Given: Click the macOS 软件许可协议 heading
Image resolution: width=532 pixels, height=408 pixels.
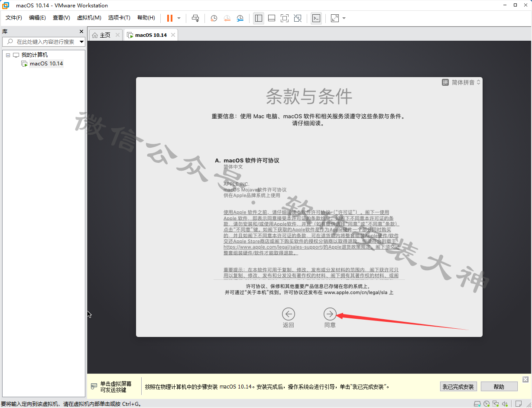Looking at the screenshot, I should tap(251, 160).
